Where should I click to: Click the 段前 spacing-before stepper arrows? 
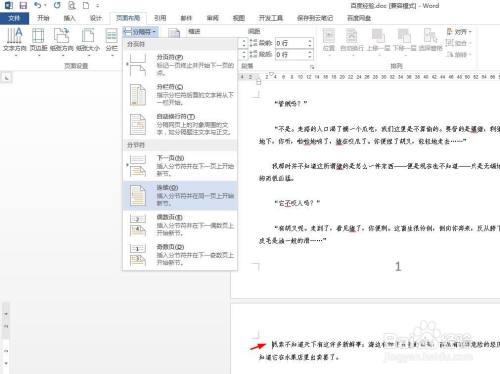point(310,43)
